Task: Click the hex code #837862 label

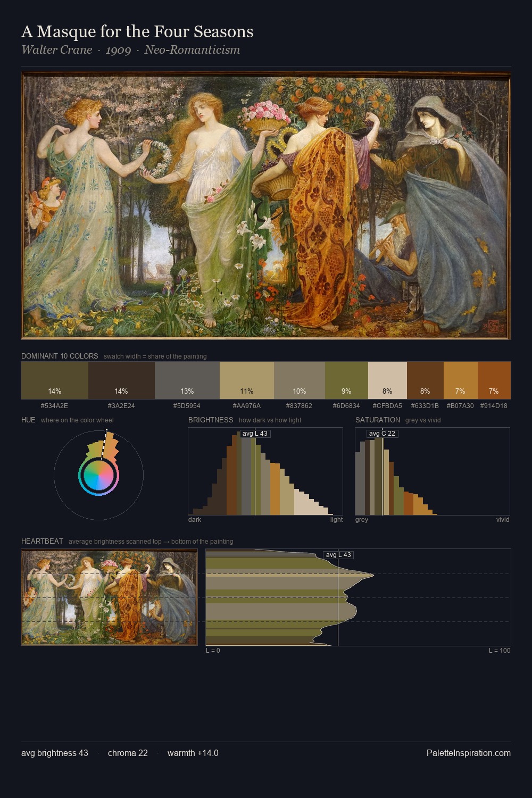Action: tap(300, 406)
